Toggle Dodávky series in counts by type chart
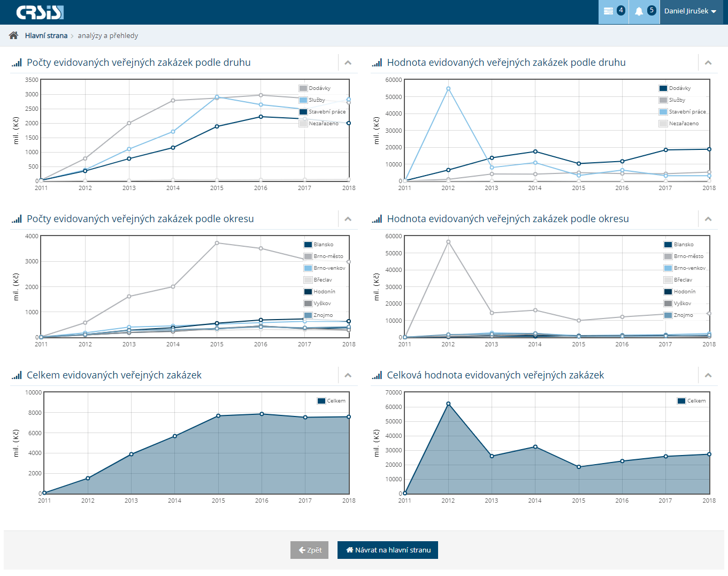This screenshot has height=576, width=728. (319, 88)
